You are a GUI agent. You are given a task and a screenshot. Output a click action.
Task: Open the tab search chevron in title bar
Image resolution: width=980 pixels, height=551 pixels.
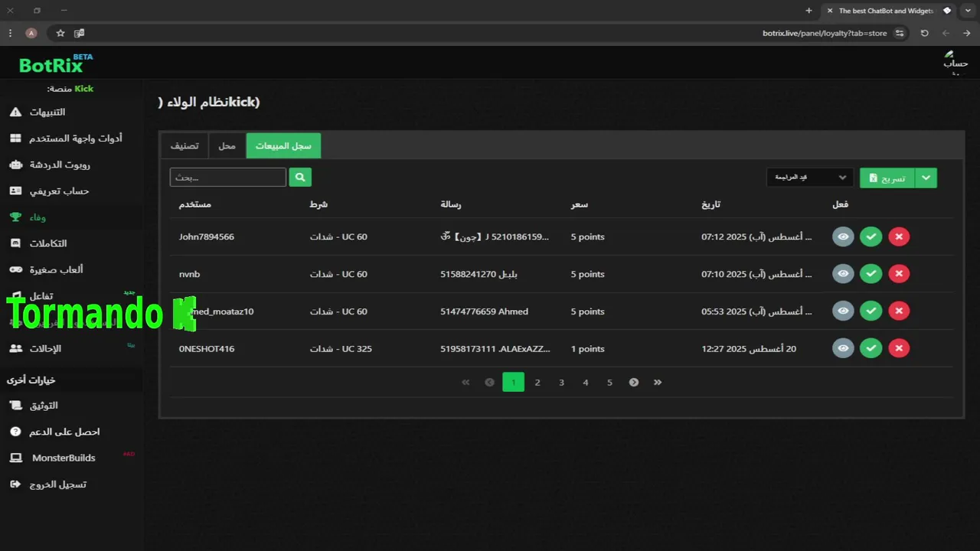pos(969,11)
